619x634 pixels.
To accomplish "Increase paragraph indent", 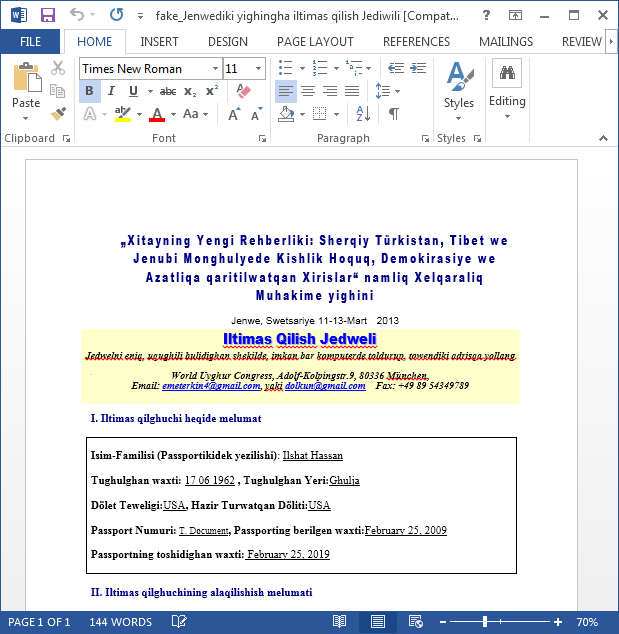I will (x=418, y=68).
